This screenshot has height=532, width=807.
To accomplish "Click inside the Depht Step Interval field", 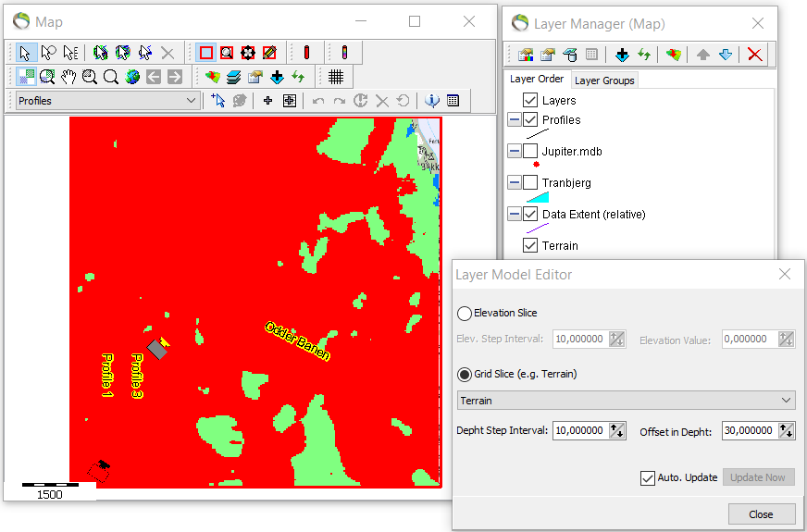I will [x=580, y=430].
